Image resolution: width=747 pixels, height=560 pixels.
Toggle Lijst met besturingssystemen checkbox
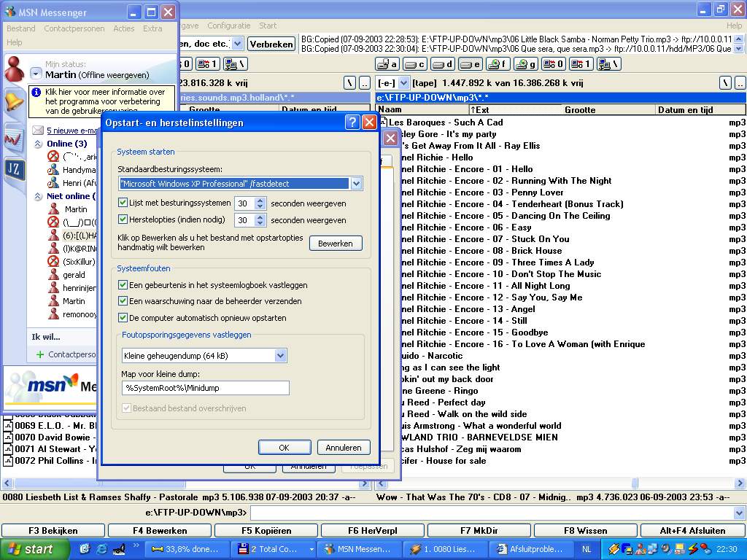pos(123,203)
